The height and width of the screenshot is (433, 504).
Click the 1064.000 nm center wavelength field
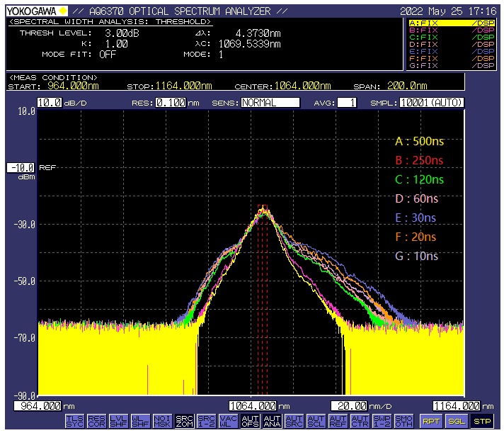251,406
